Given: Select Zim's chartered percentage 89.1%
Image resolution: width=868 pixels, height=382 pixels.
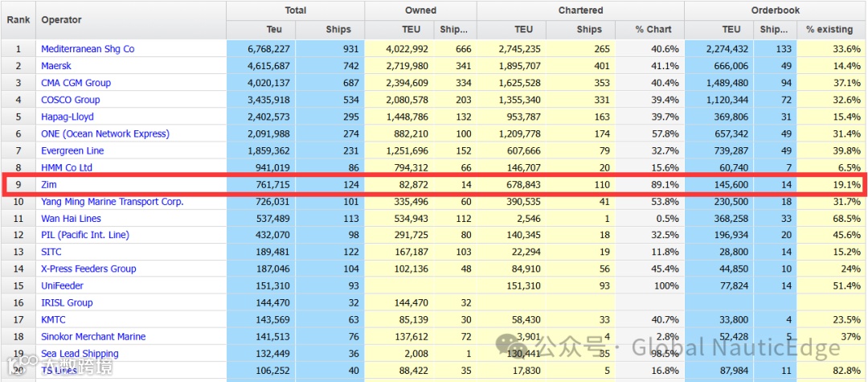Looking at the screenshot, I should tap(650, 185).
